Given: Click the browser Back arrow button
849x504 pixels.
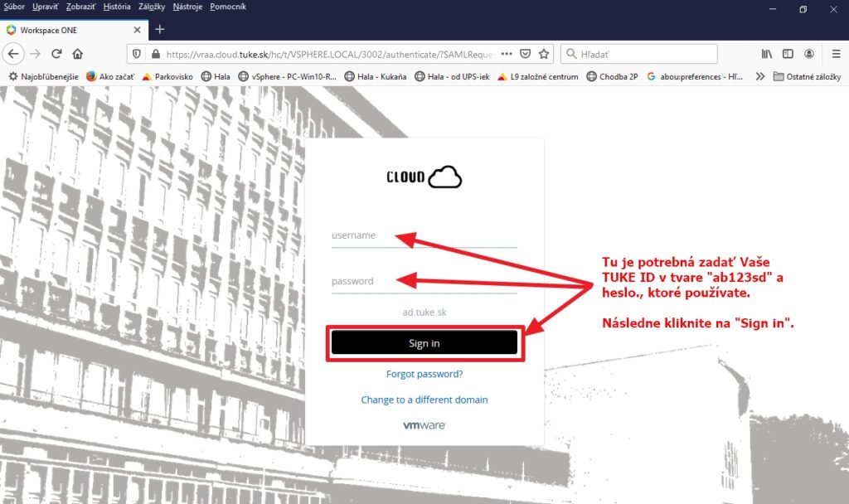Looking at the screenshot, I should [13, 54].
